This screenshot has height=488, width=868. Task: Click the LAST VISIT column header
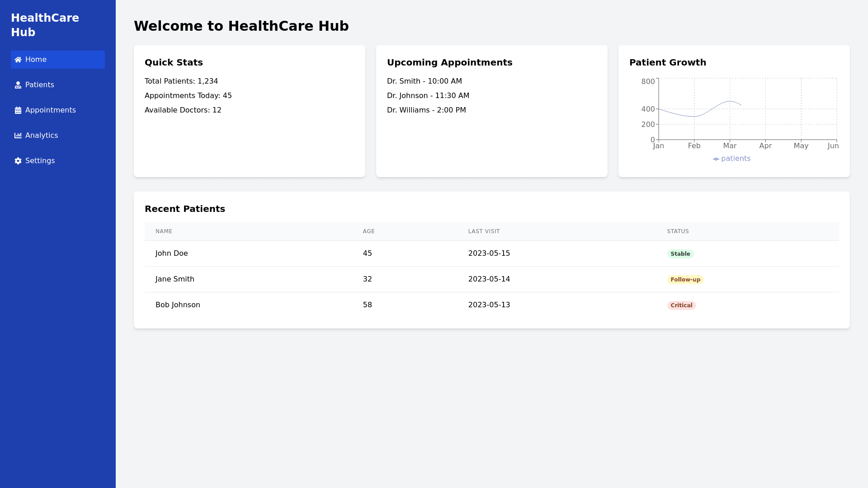pyautogui.click(x=484, y=231)
